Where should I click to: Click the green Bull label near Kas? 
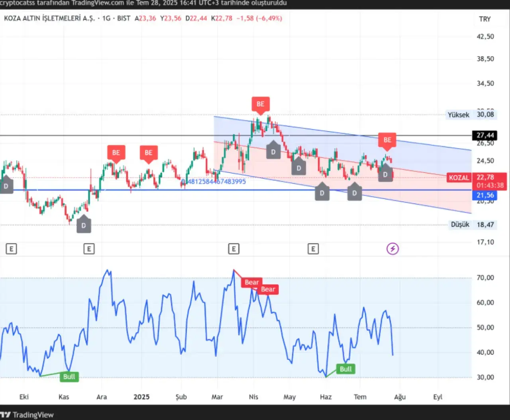tap(69, 377)
